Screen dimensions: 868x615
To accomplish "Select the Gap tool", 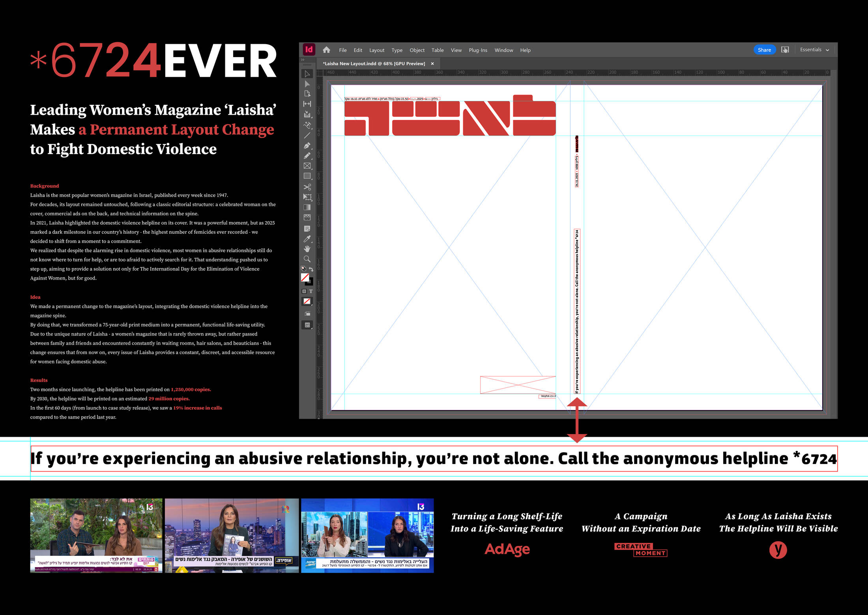I will point(307,104).
